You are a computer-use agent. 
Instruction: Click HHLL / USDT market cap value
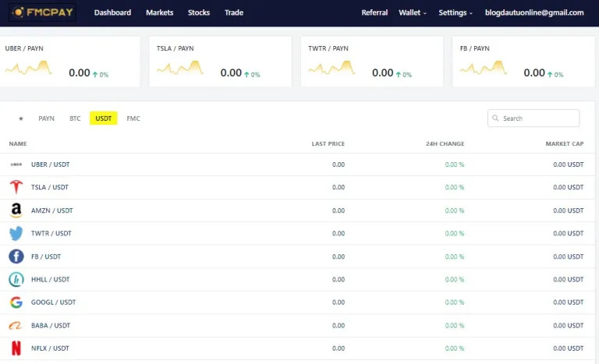pyautogui.click(x=569, y=280)
